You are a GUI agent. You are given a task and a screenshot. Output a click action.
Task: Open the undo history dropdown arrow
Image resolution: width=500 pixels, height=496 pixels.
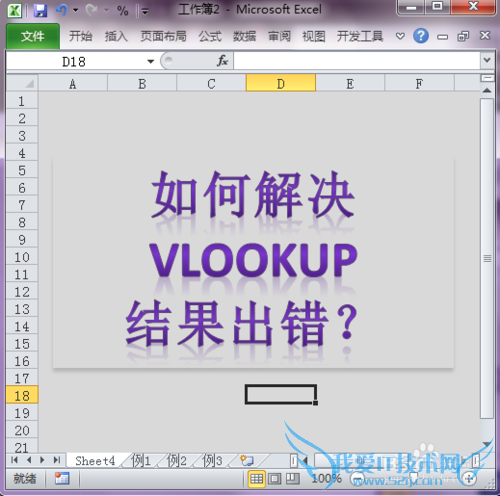(x=76, y=11)
